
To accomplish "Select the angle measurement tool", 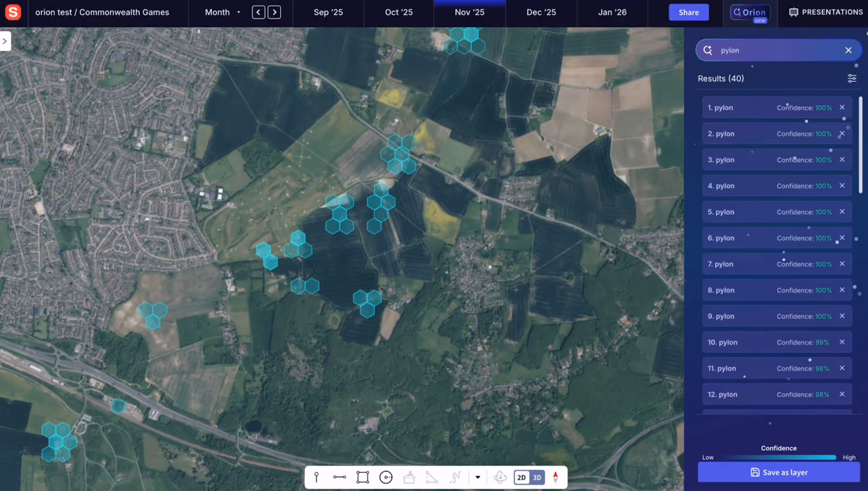I will point(432,477).
